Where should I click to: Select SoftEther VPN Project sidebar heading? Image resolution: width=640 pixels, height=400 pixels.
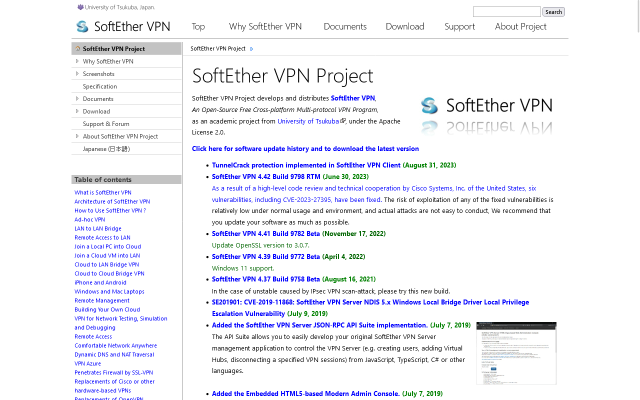(x=127, y=49)
